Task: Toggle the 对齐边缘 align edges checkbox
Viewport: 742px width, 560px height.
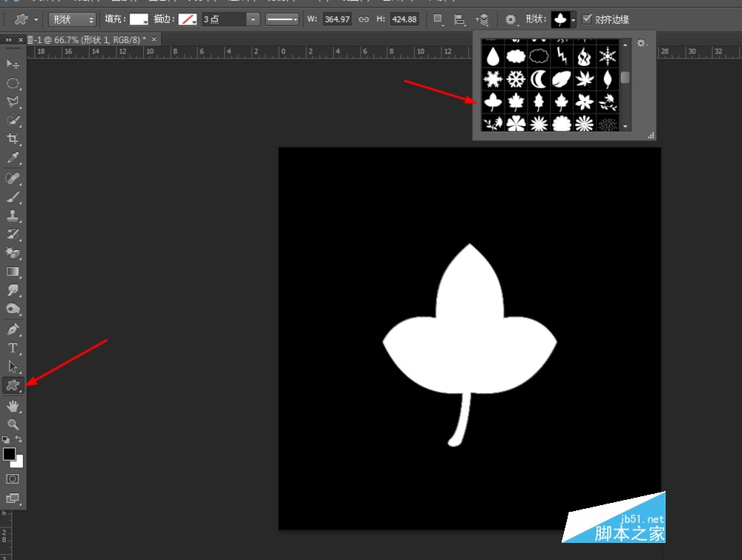Action: point(587,19)
